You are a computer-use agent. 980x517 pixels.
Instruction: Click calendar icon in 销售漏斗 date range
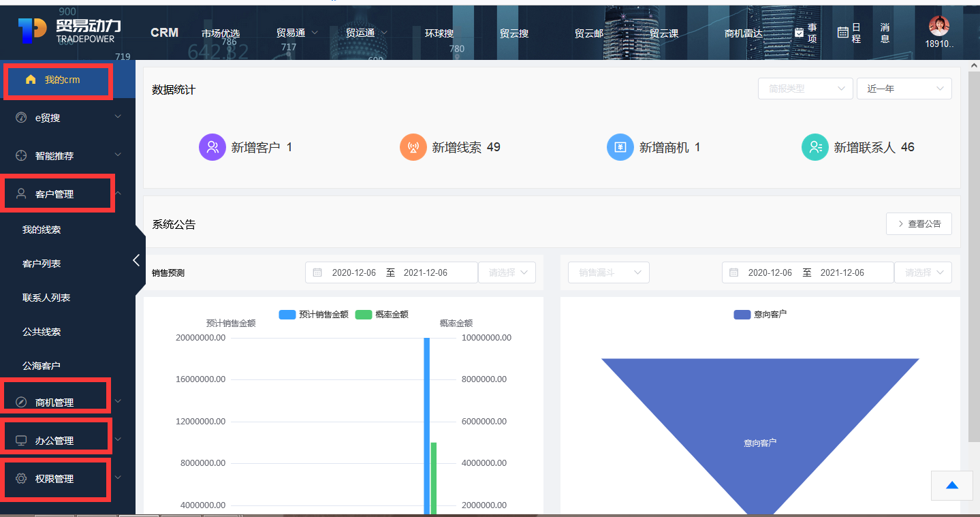pos(733,272)
